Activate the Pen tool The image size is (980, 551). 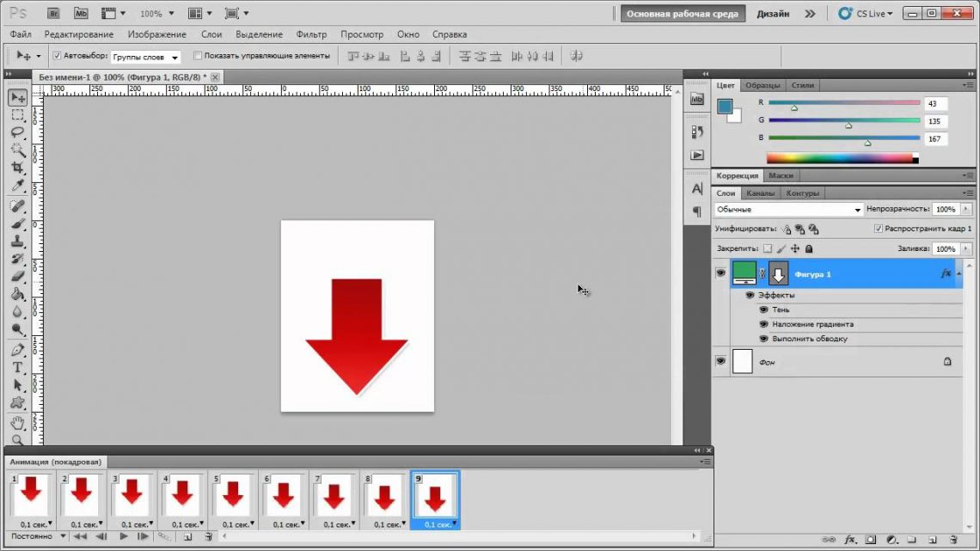pos(17,350)
